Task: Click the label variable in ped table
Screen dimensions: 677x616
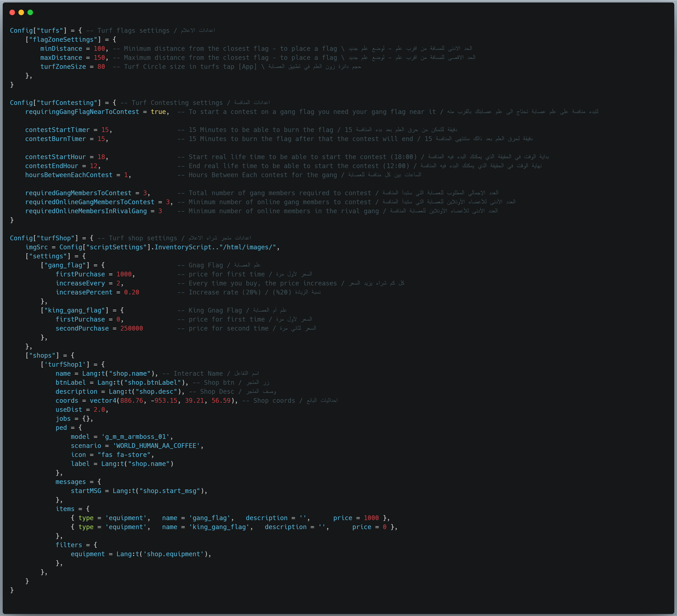Action: (80, 464)
